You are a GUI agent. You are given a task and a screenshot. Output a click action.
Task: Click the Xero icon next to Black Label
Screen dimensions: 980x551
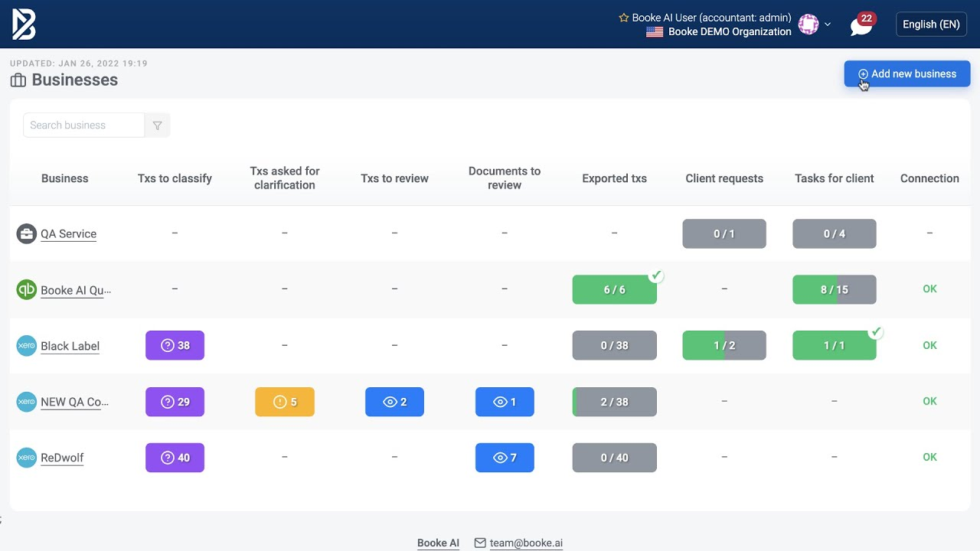coord(25,345)
